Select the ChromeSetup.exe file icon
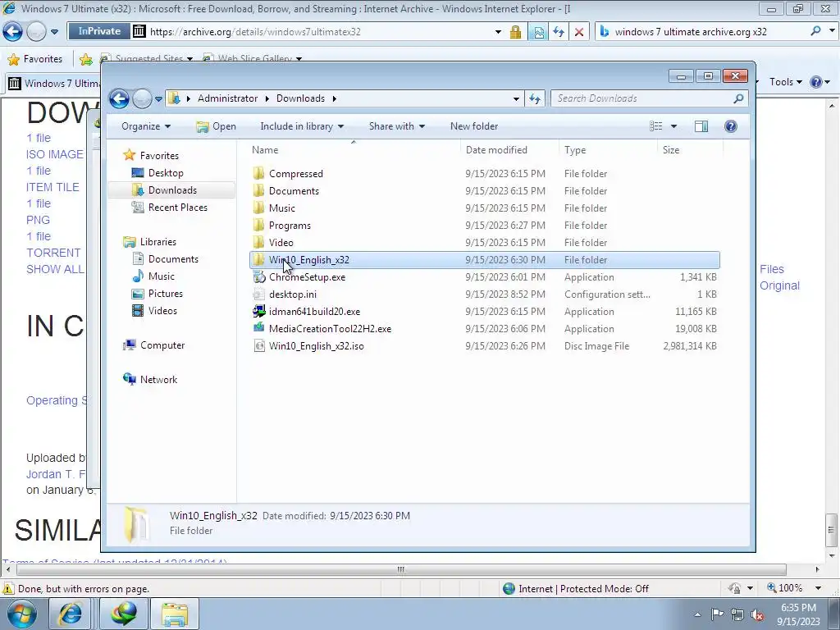Viewport: 840px width, 630px height. [259, 277]
